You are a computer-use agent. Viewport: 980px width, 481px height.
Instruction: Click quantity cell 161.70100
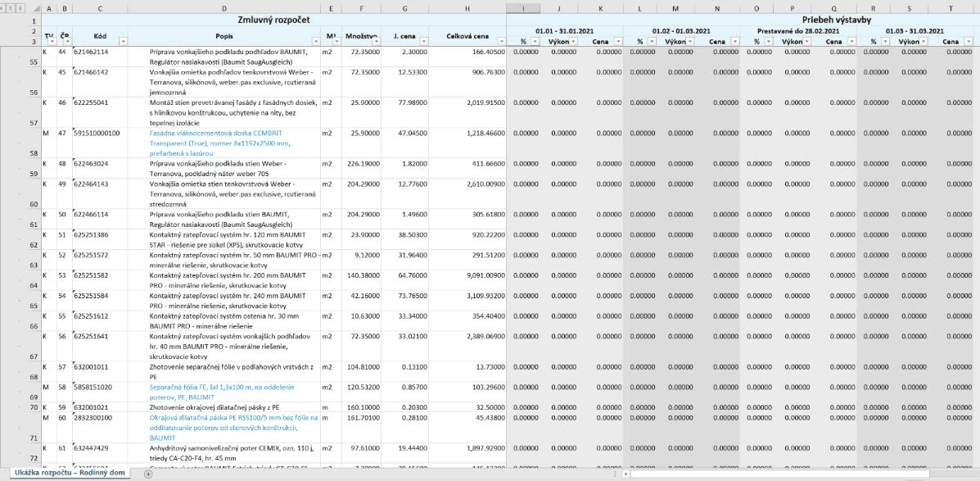[361, 427]
